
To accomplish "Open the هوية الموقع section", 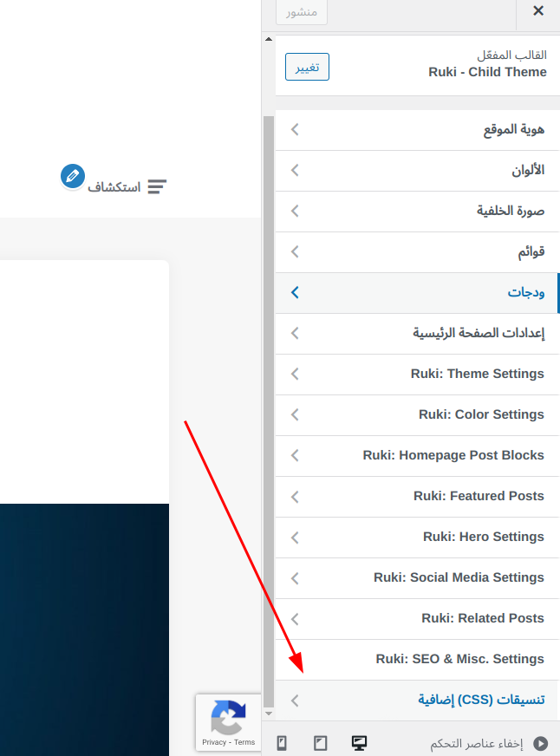I will pos(417,130).
